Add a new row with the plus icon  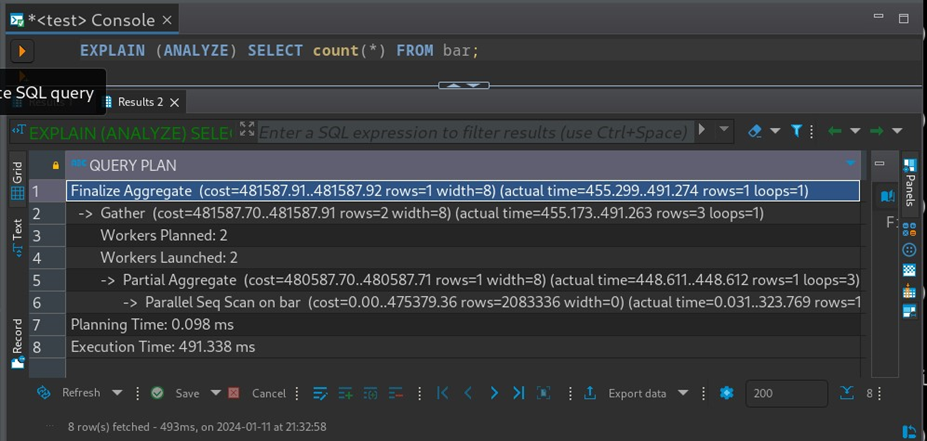tap(345, 393)
